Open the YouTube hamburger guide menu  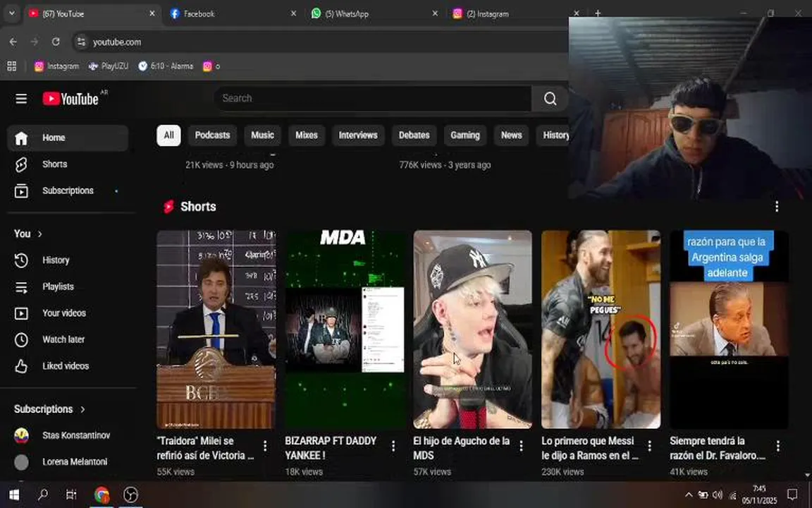[x=21, y=99]
